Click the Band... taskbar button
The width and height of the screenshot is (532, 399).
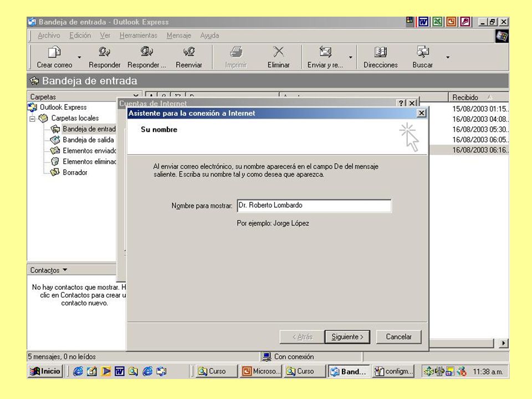point(349,371)
